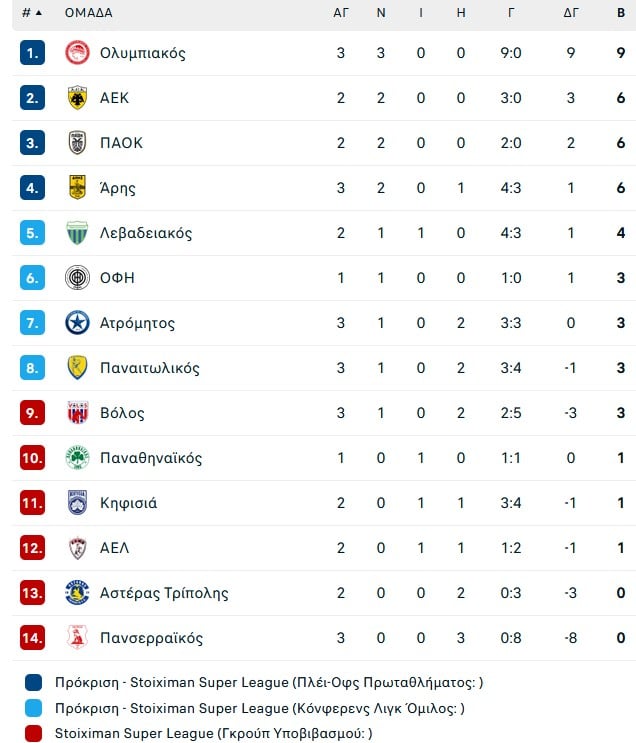The height and width of the screenshot is (743, 636).
Task: Click the Παναθηναϊκός green shamrock crest
Action: click(77, 458)
